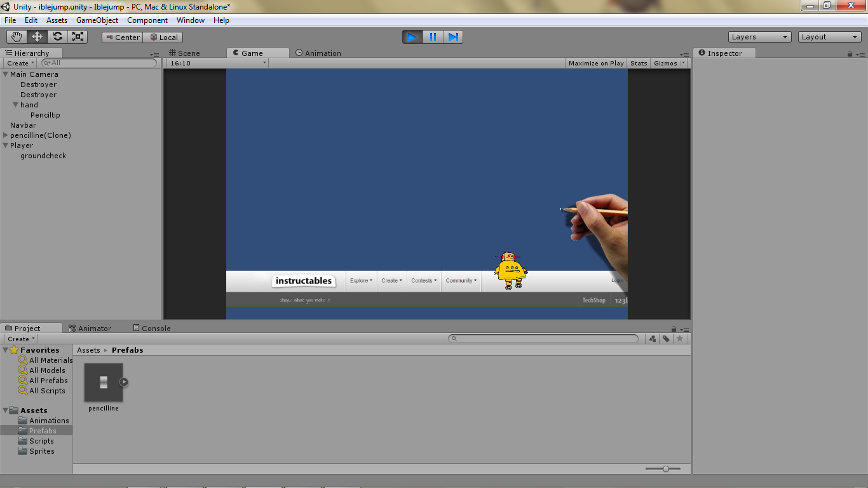Enable Maximize on Play
Screen dimensions: 868x488
(595, 63)
